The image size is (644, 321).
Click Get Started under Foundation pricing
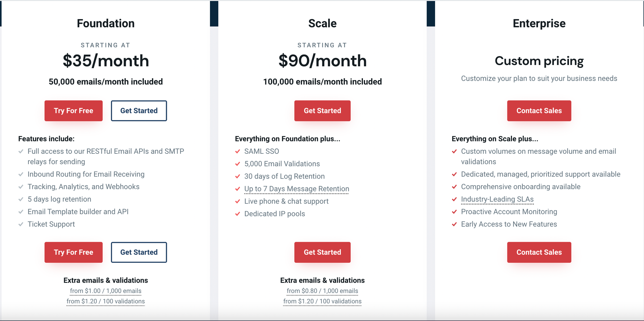point(139,111)
